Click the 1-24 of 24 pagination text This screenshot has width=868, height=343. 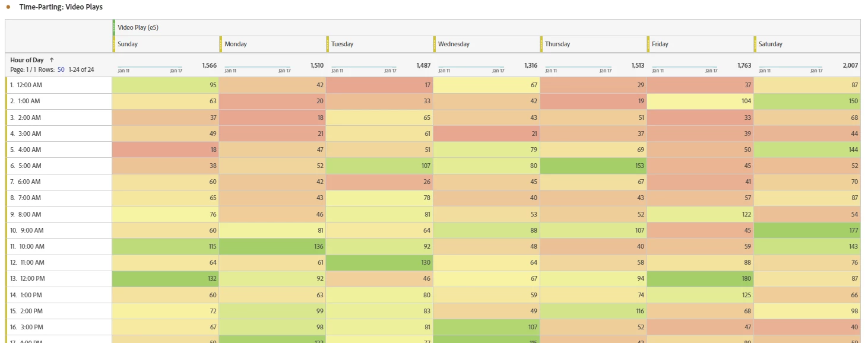click(81, 69)
